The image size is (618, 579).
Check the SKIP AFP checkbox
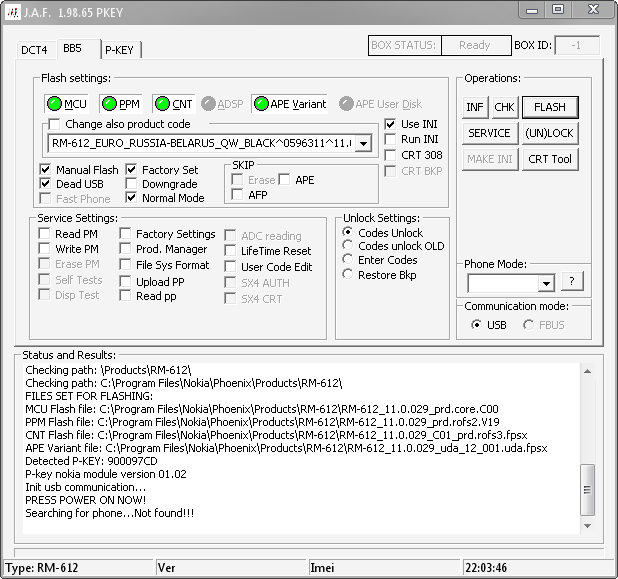coord(237,194)
